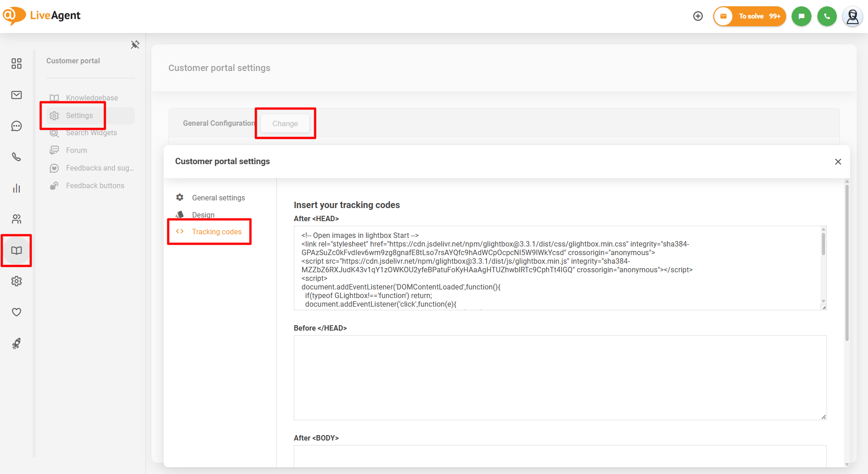
Task: Click the green chat button in header
Action: (802, 16)
